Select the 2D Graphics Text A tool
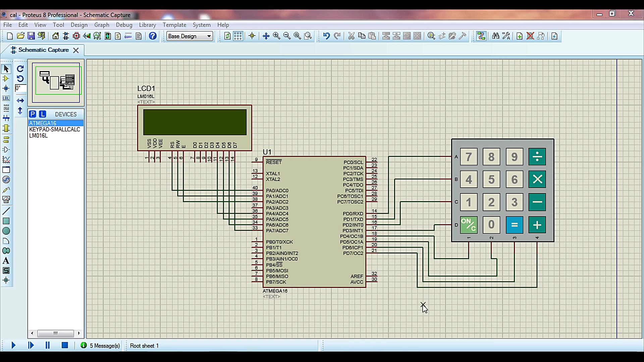 pyautogui.click(x=6, y=261)
